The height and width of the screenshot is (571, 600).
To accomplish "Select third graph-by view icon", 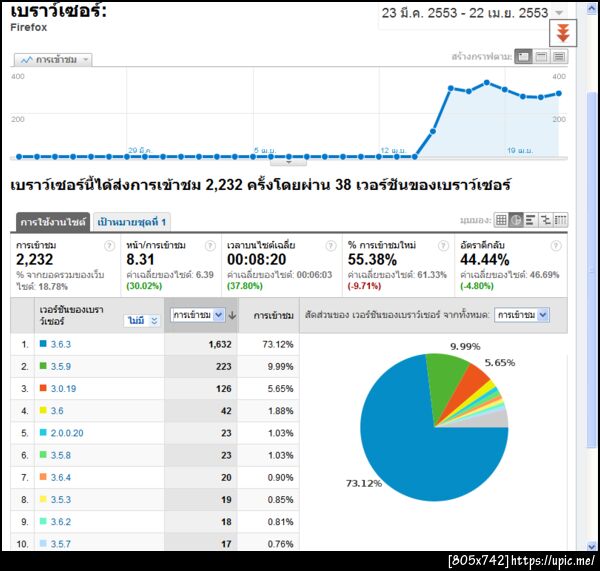I will (x=559, y=57).
